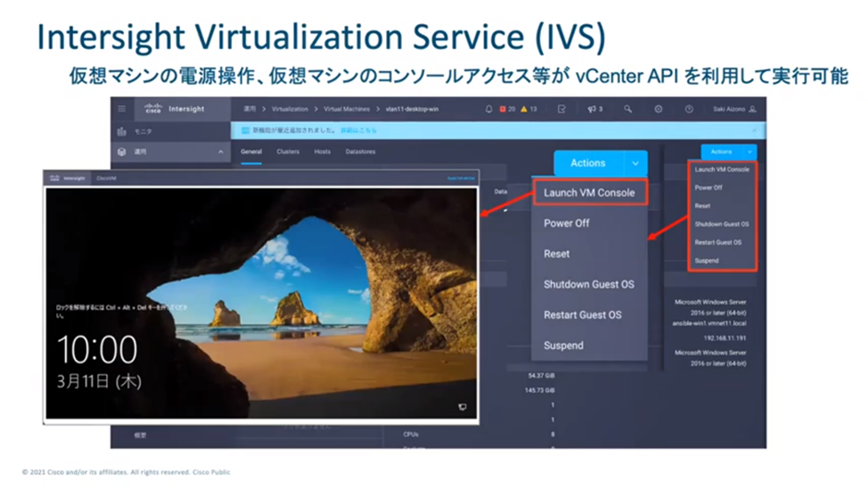This screenshot has height=488, width=868.
Task: Click the info icon in the blue banner
Action: coord(246,131)
